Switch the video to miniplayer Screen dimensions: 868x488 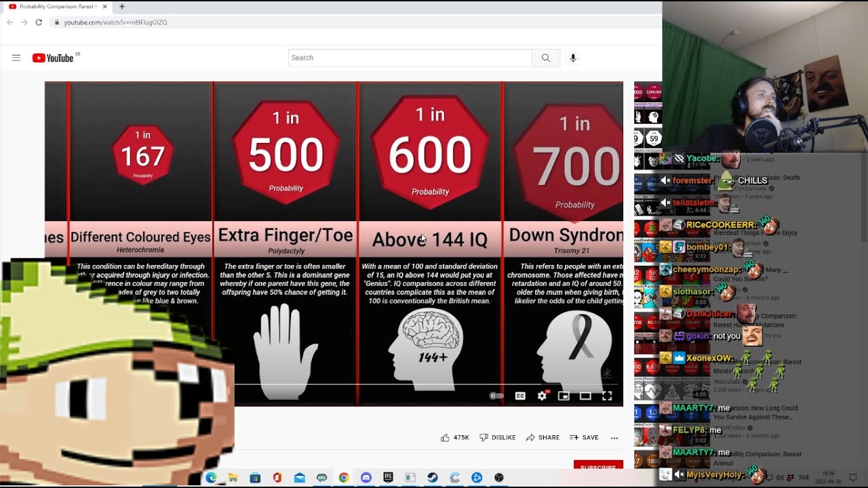pos(564,396)
